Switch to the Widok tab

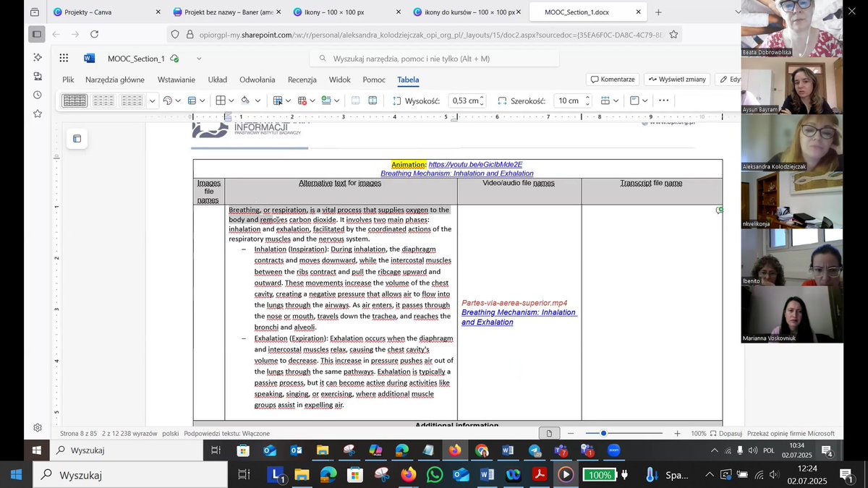coord(340,80)
